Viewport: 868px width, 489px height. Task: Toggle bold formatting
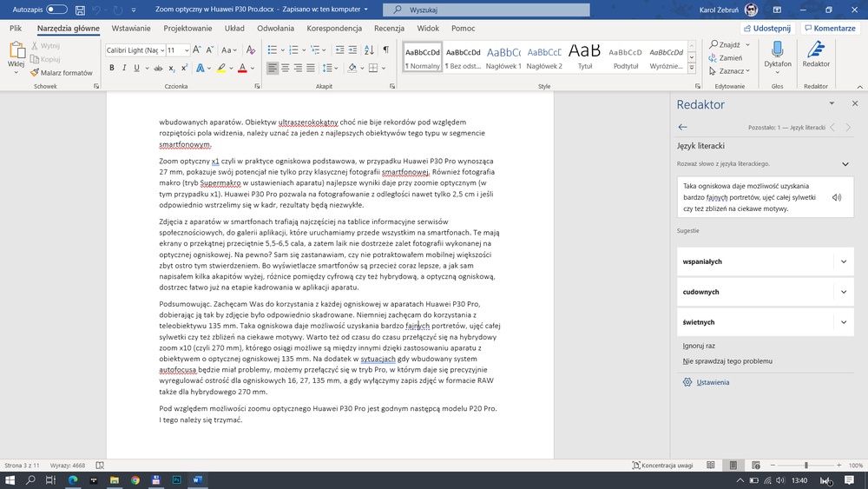pos(112,68)
